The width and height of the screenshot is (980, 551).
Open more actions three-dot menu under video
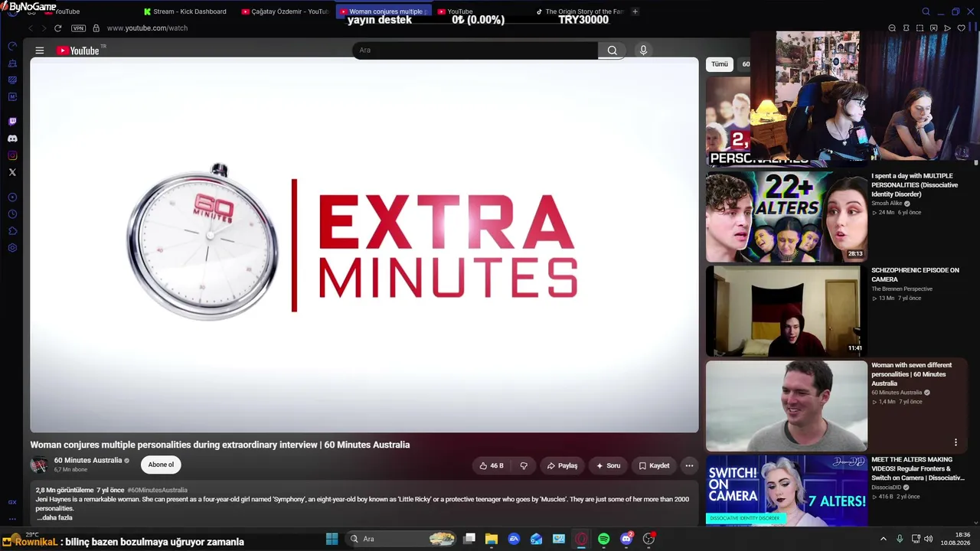click(x=689, y=465)
